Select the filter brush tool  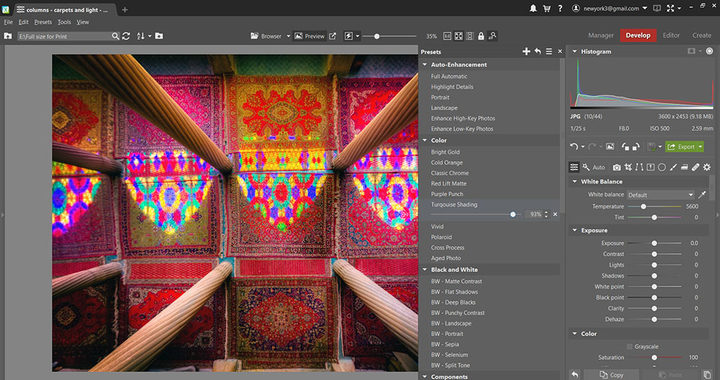(673, 168)
